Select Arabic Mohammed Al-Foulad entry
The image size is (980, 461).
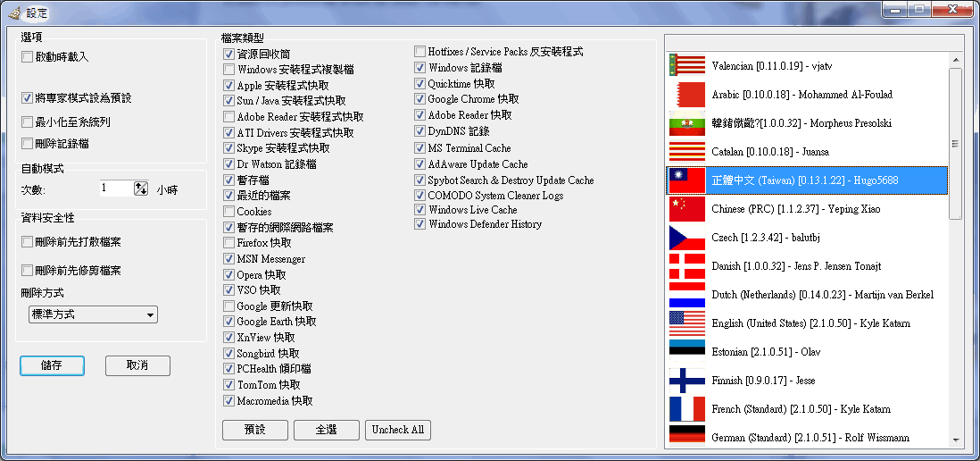(808, 95)
